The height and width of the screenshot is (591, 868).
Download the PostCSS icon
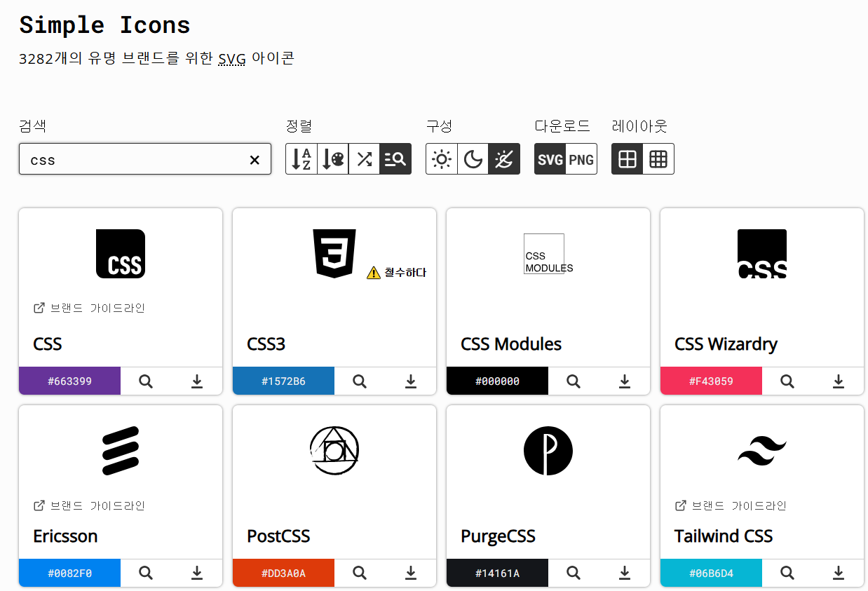click(x=411, y=573)
